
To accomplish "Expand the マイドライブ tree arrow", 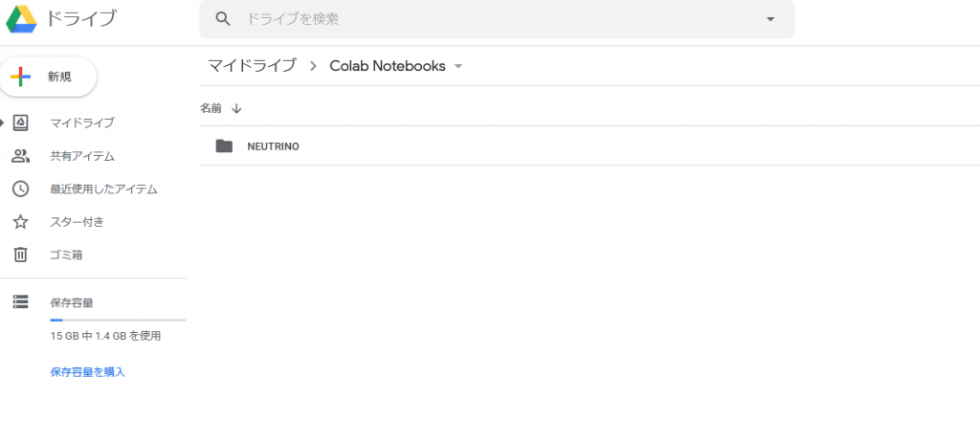I will point(3,122).
